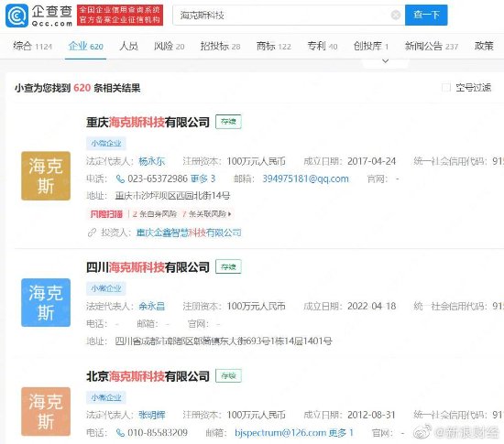Open legal representative 杨永东
The width and height of the screenshot is (504, 444).
pyautogui.click(x=152, y=161)
